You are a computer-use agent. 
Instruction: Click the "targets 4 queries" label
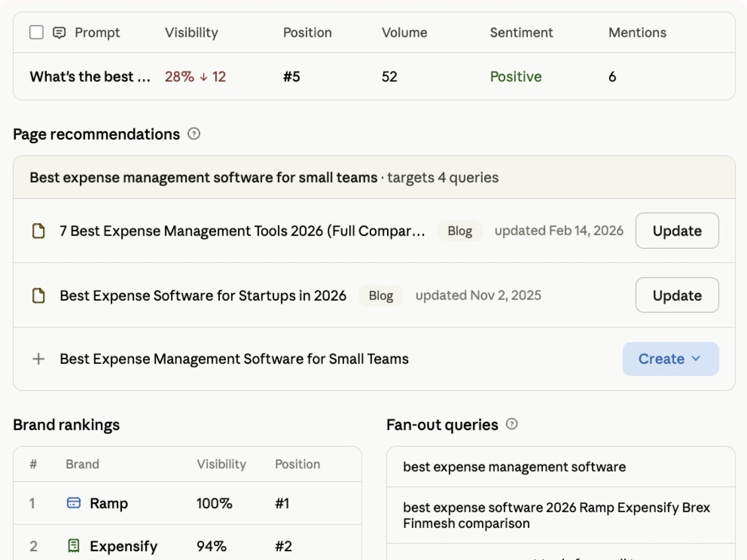pos(443,177)
